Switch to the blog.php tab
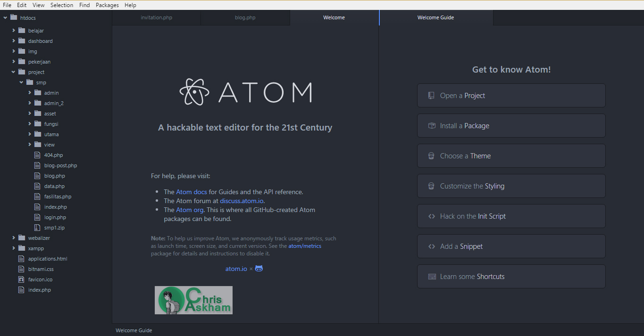The height and width of the screenshot is (336, 644). (245, 17)
